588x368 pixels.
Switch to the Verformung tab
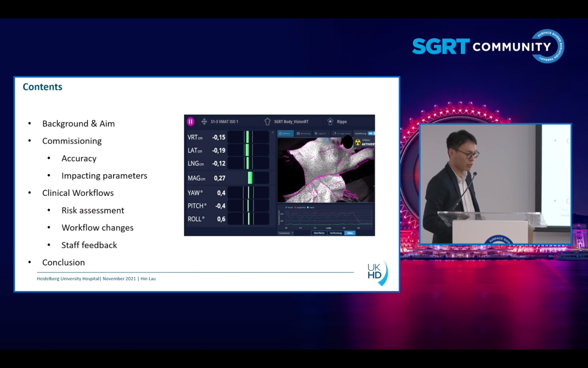pyautogui.click(x=336, y=233)
